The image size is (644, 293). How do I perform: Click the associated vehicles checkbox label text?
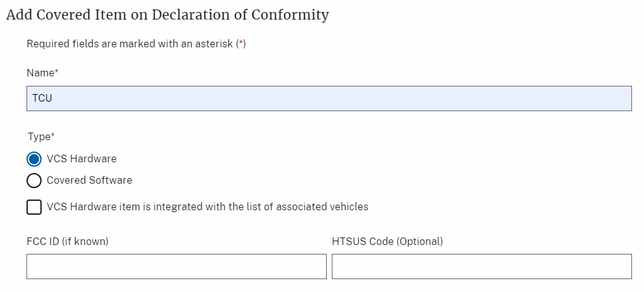tap(208, 206)
